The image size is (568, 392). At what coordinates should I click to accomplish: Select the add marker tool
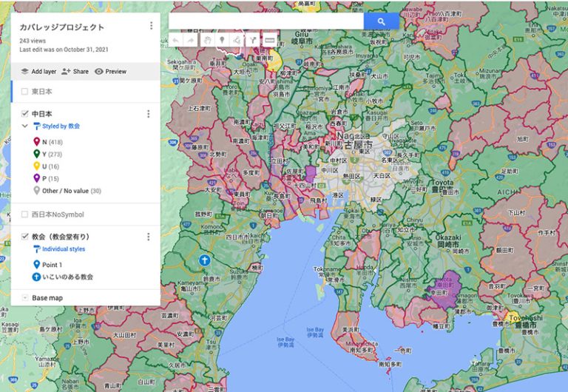tap(222, 40)
